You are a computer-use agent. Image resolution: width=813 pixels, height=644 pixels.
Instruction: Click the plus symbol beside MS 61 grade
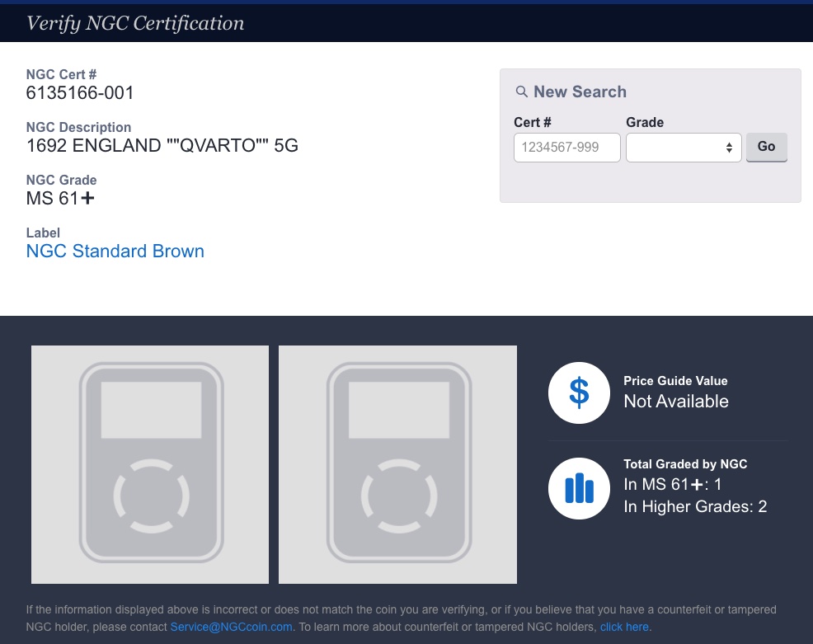coord(87,198)
